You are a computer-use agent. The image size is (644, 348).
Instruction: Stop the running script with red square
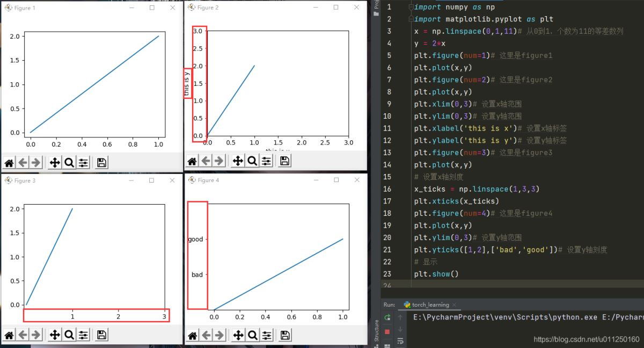[x=387, y=331]
